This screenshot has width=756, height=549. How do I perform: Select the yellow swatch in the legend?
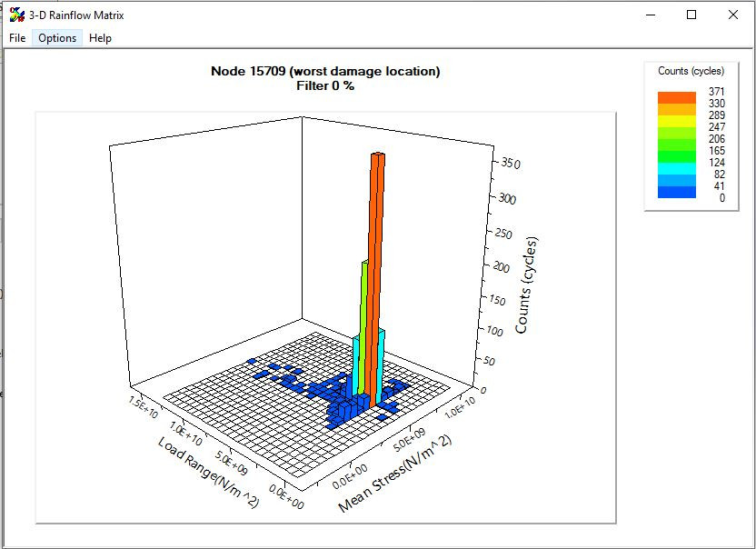coord(676,121)
